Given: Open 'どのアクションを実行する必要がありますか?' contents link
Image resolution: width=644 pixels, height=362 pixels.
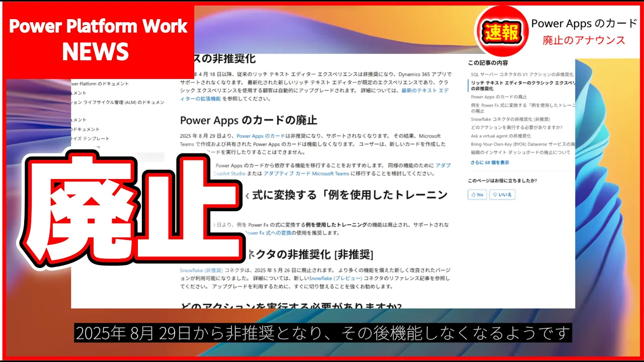Looking at the screenshot, I should [x=517, y=128].
